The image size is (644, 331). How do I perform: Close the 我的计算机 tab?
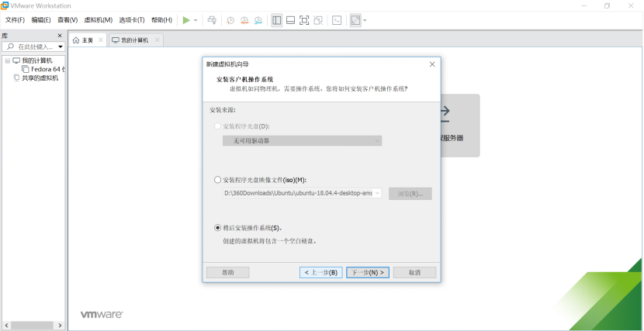(157, 40)
